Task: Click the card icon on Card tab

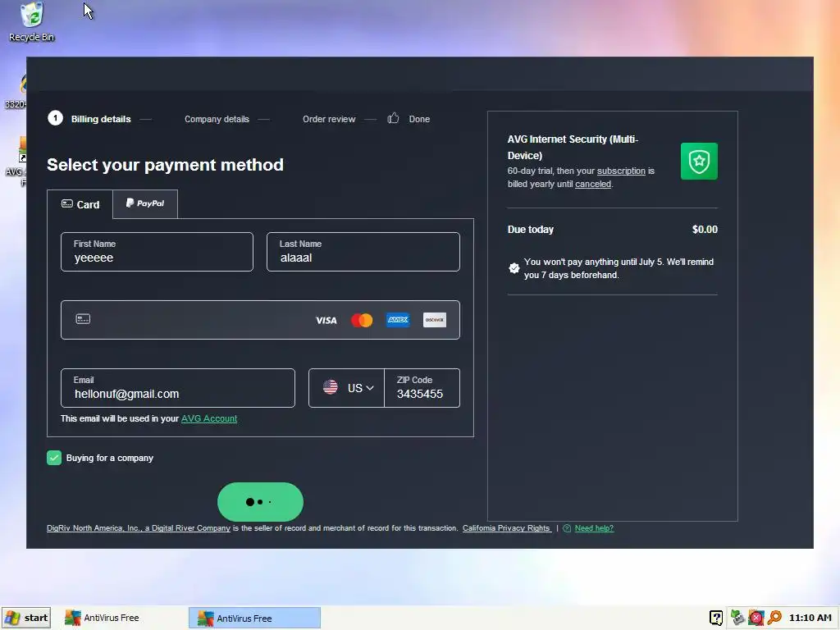Action: 67,203
